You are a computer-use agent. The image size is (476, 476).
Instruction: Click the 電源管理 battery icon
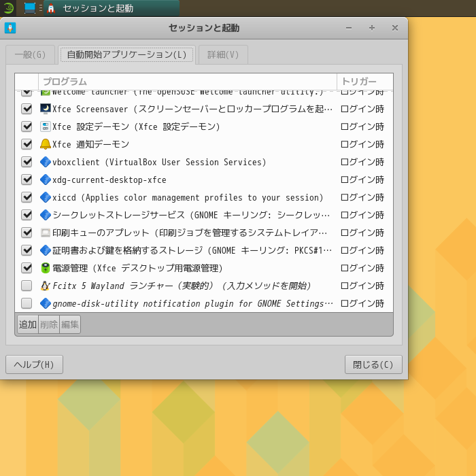click(46, 268)
